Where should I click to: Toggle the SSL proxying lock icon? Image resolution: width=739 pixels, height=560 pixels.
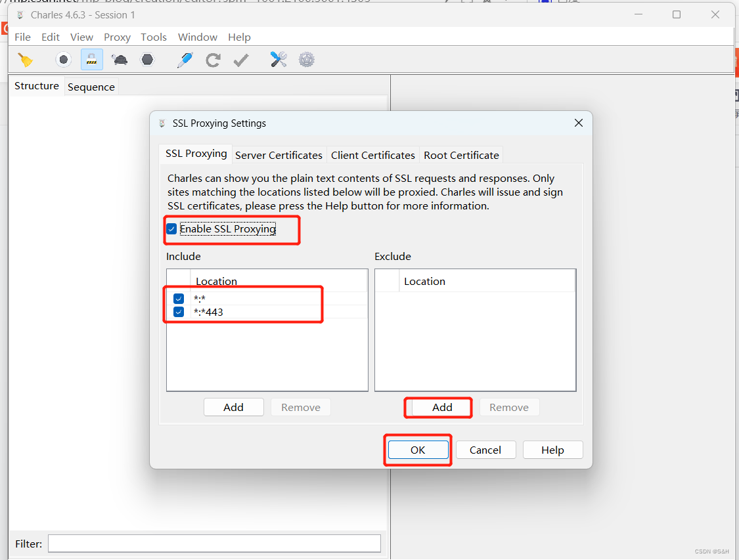(91, 60)
